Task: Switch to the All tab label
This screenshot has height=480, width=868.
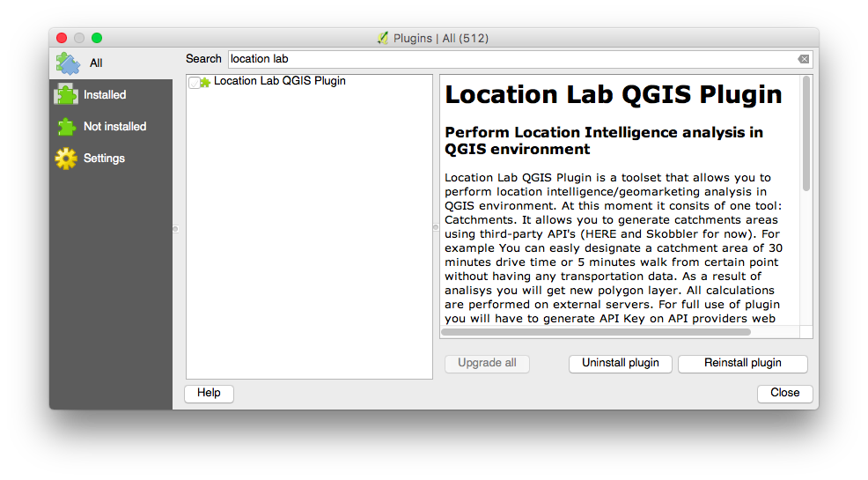Action: pyautogui.click(x=96, y=63)
